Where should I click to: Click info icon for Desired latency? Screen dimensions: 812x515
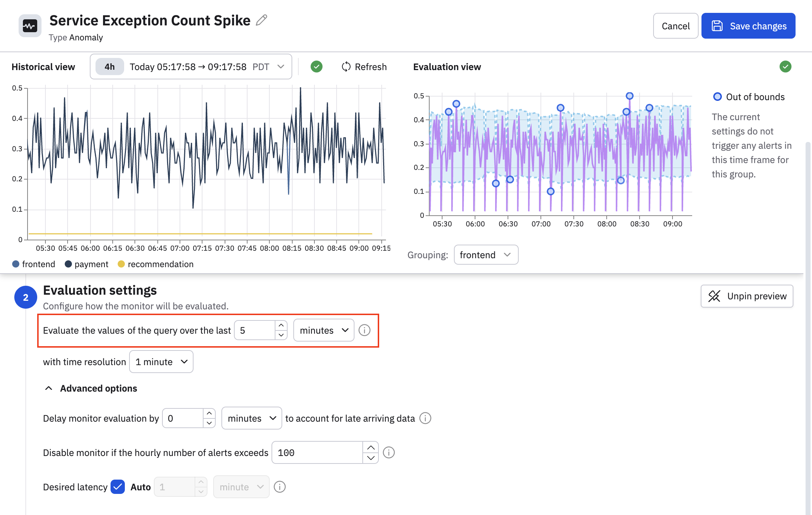[x=279, y=487]
